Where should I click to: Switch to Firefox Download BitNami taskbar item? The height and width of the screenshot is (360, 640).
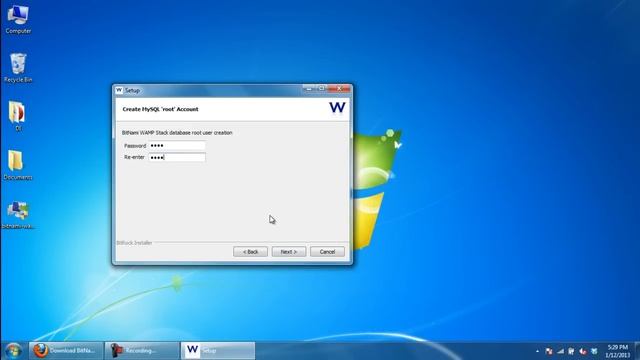(66, 351)
